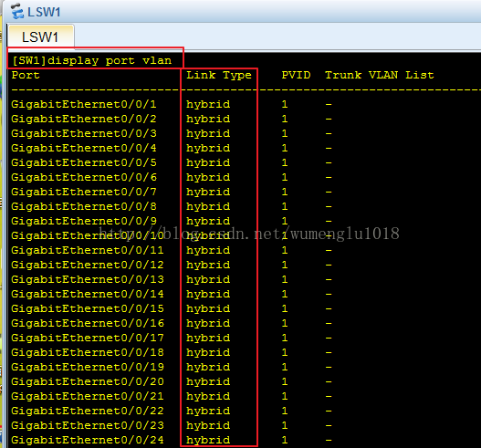
Task: Select text GigabitEthernet0/0/3
Action: pos(84,133)
